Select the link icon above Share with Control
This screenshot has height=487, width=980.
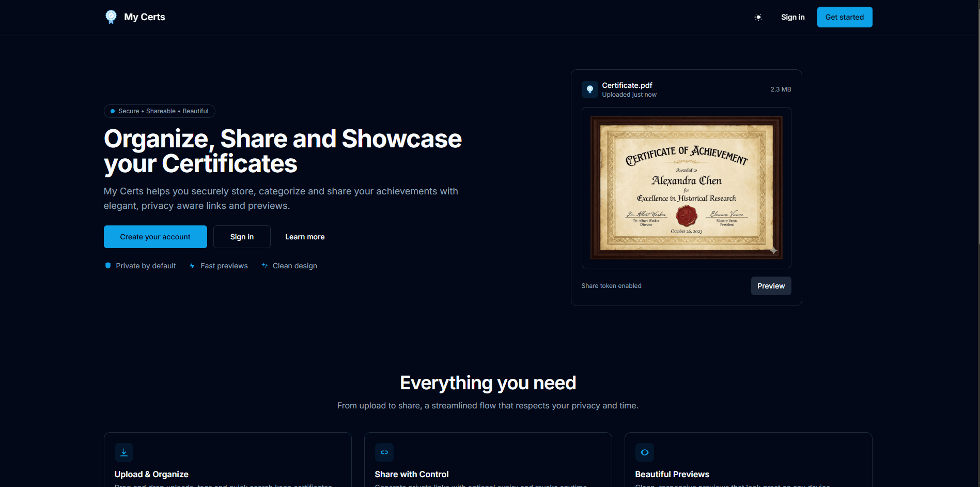point(384,452)
